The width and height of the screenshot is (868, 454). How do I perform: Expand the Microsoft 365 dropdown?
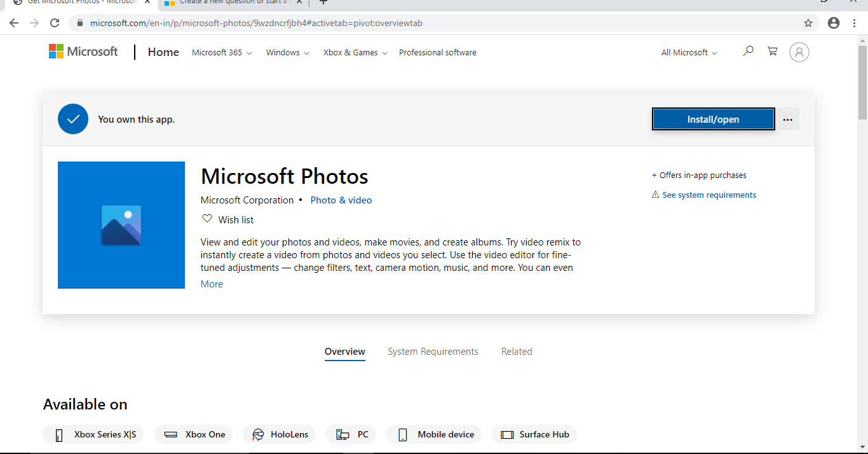221,53
